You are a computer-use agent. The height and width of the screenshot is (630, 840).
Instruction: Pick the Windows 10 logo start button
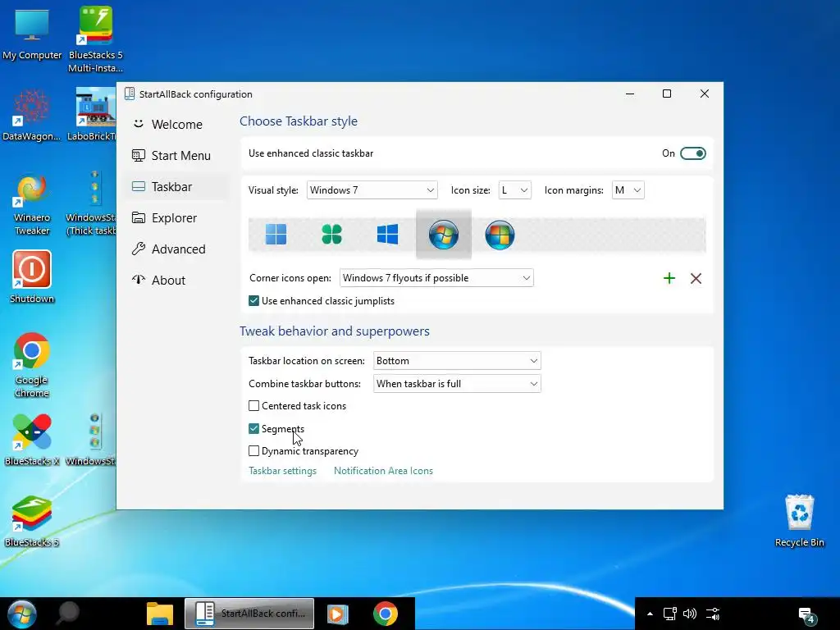tap(387, 234)
